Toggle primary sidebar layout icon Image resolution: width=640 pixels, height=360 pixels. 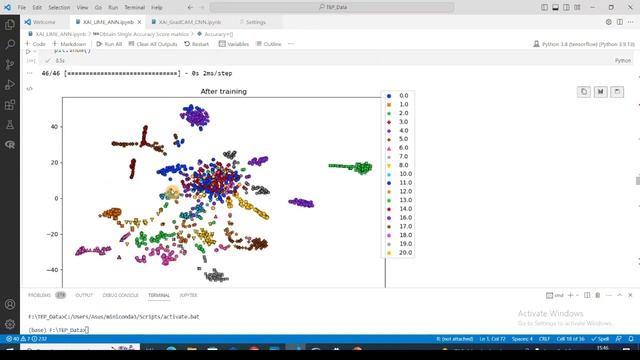[x=544, y=7]
